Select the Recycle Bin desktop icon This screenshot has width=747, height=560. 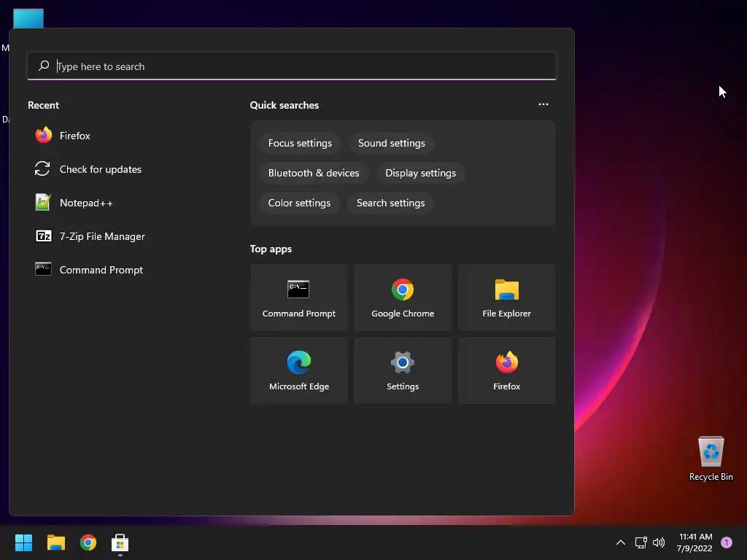point(711,459)
